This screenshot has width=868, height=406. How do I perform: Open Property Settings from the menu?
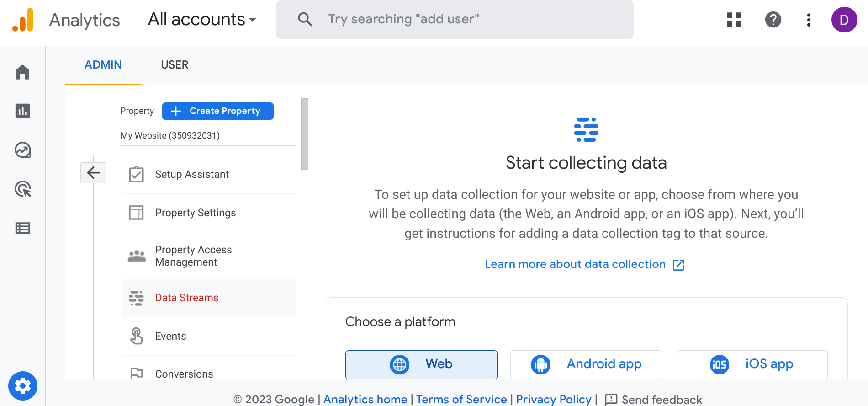tap(196, 213)
